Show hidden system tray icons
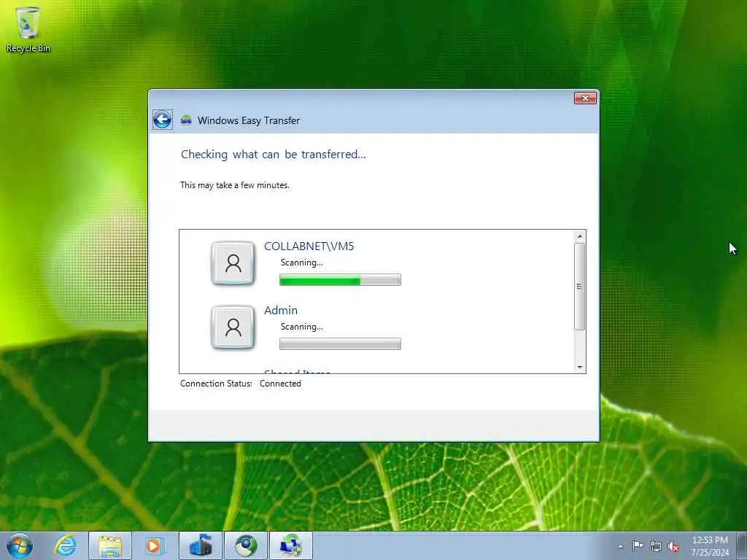The height and width of the screenshot is (560, 747). [620, 546]
